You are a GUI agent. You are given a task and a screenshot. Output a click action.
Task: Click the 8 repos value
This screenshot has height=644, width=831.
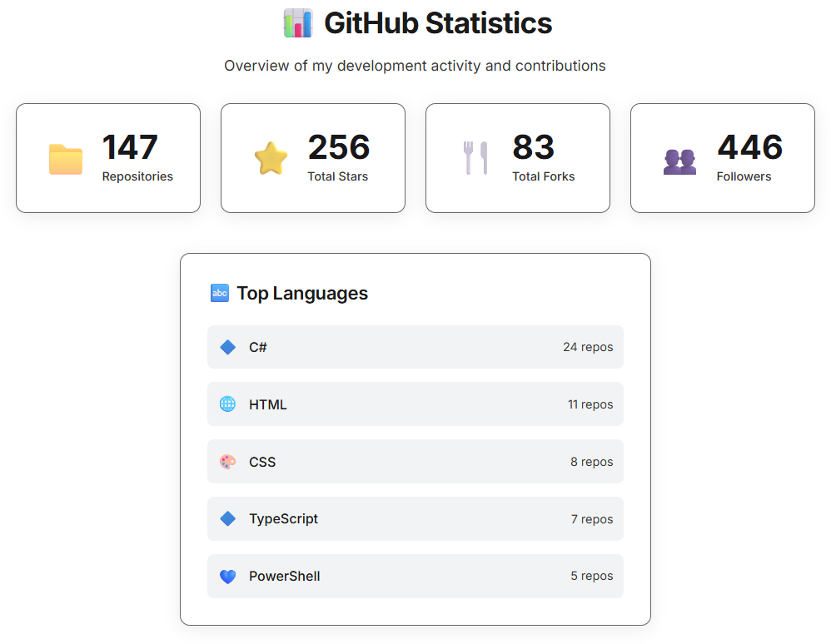[591, 462]
